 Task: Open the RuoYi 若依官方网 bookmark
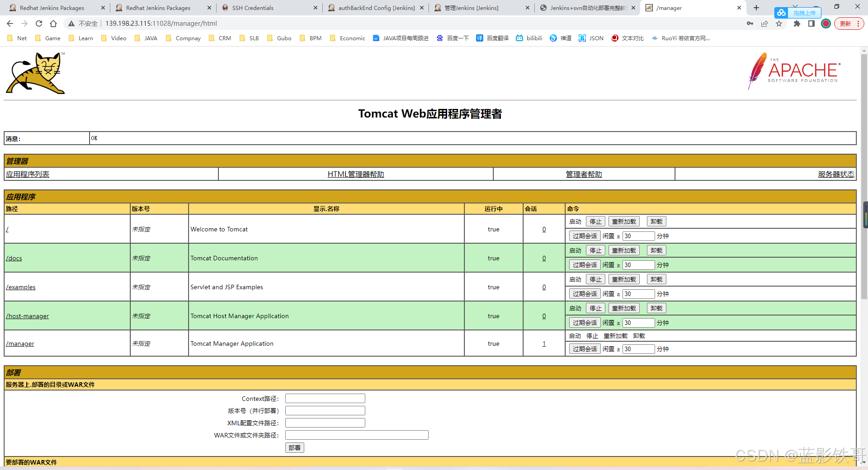681,38
